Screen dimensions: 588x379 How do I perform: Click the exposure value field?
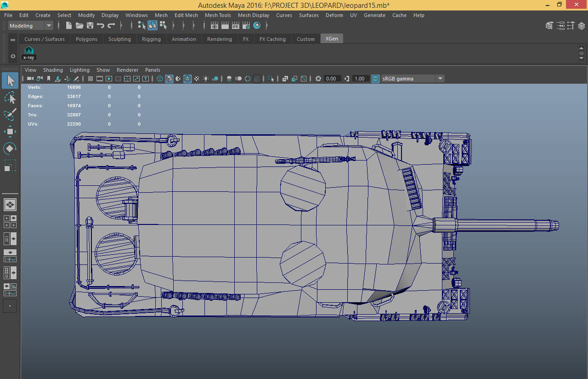pyautogui.click(x=332, y=79)
